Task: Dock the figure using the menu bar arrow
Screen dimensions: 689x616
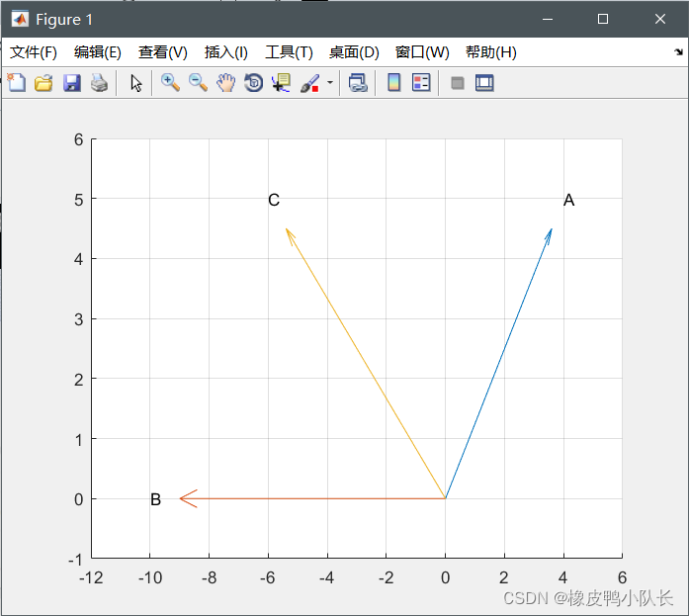Action: tap(678, 51)
